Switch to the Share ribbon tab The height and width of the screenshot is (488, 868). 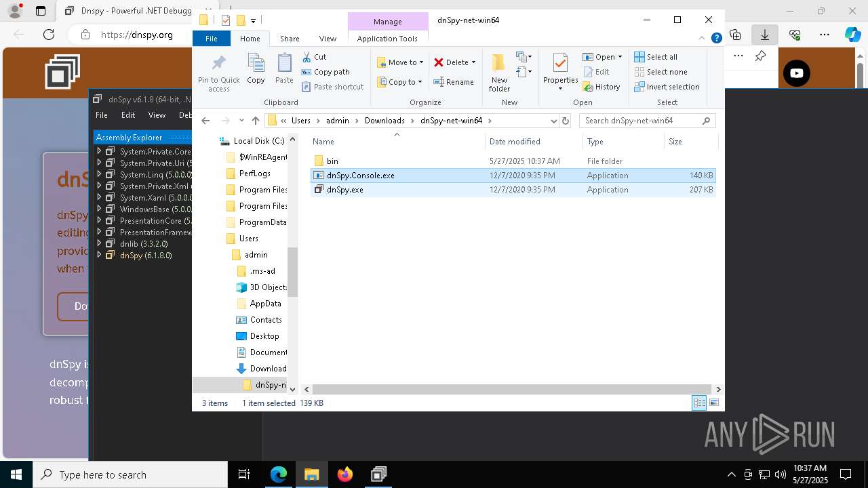click(x=290, y=39)
